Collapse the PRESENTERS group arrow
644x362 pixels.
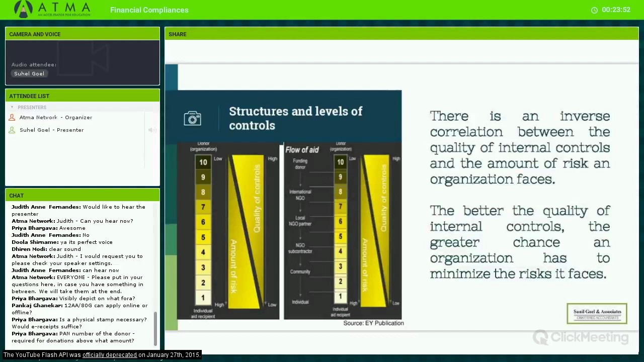click(x=12, y=107)
